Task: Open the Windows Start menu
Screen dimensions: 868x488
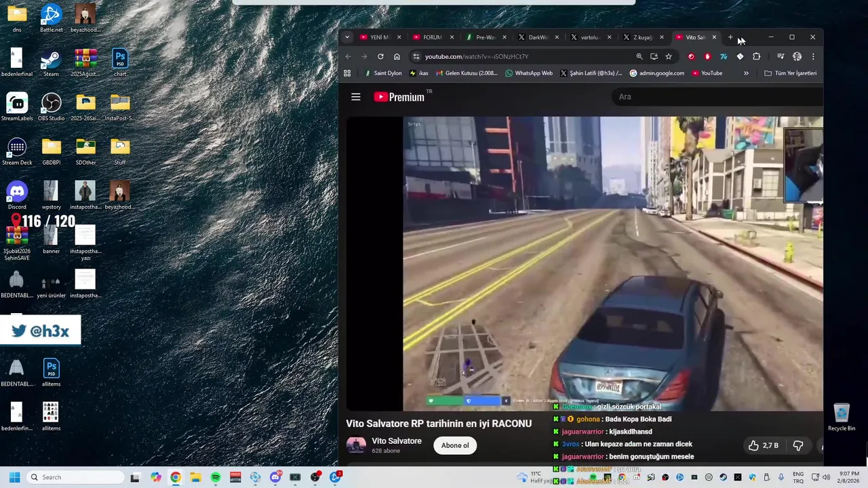Action: coord(14,477)
